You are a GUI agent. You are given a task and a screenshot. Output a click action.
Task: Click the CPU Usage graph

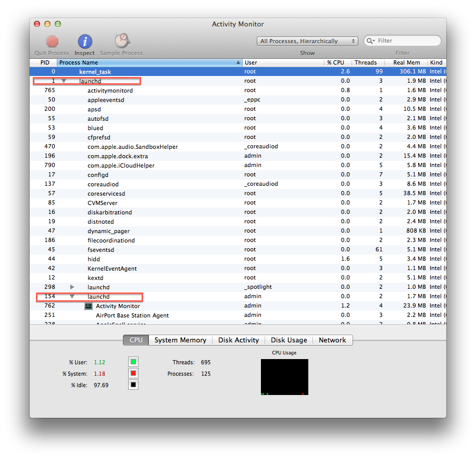(x=284, y=377)
